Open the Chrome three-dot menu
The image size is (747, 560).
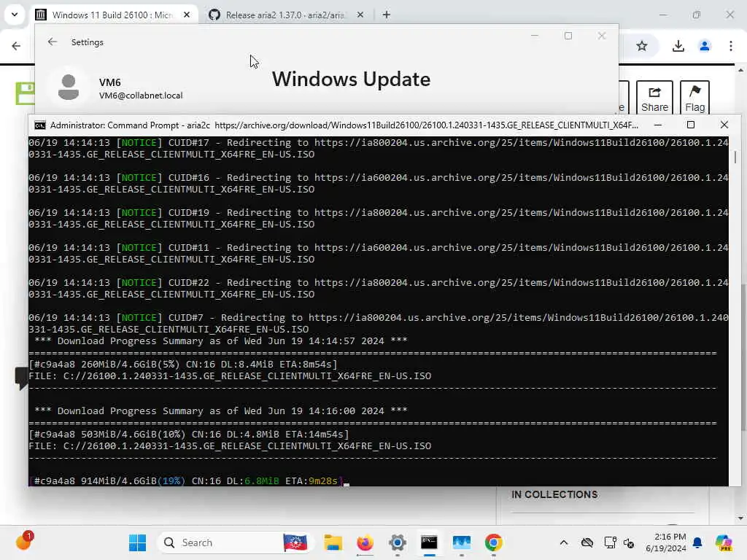click(x=731, y=46)
